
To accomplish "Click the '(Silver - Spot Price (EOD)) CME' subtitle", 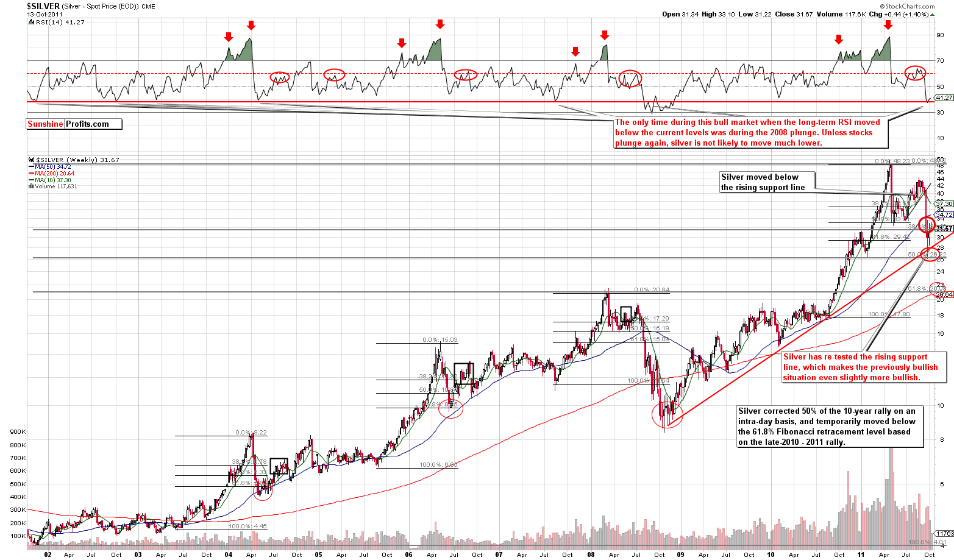I will pyautogui.click(x=108, y=6).
